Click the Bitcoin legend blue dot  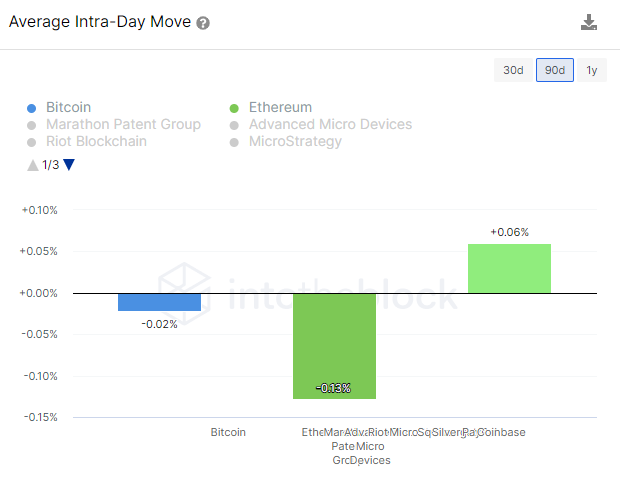click(x=32, y=108)
